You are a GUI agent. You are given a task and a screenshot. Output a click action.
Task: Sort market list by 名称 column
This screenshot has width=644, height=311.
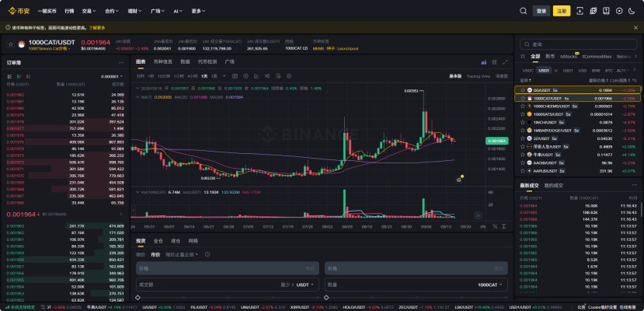point(526,81)
